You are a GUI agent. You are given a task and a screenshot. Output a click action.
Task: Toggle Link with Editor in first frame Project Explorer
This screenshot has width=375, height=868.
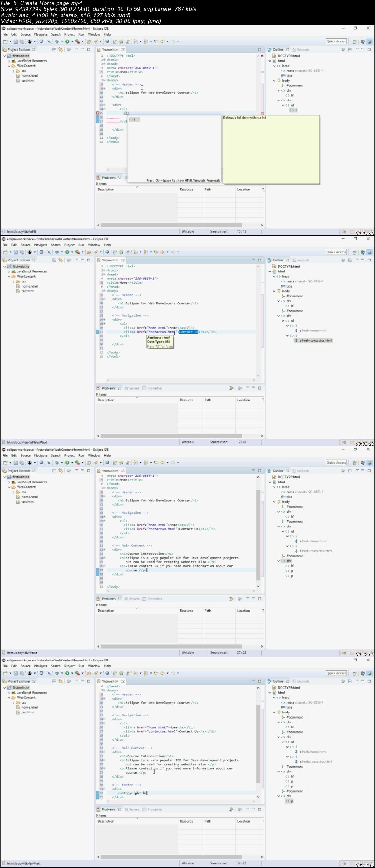(x=60, y=49)
